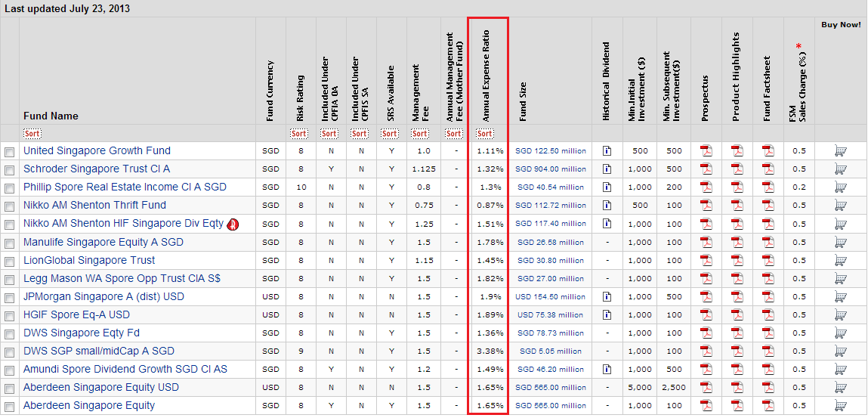Select checkbox for Manulife Singapore Equity A SGD

point(9,243)
